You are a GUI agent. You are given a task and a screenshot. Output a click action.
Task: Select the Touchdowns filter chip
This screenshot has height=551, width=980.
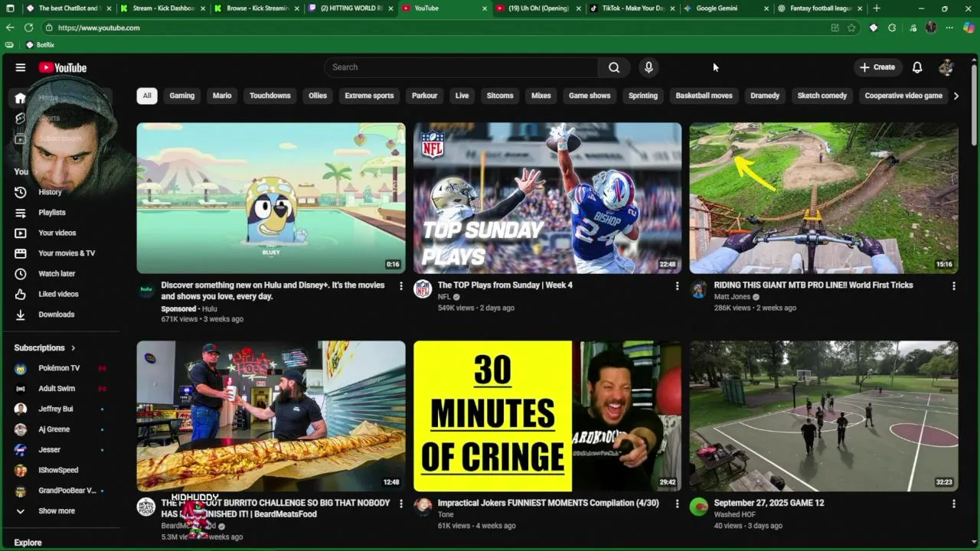270,96
